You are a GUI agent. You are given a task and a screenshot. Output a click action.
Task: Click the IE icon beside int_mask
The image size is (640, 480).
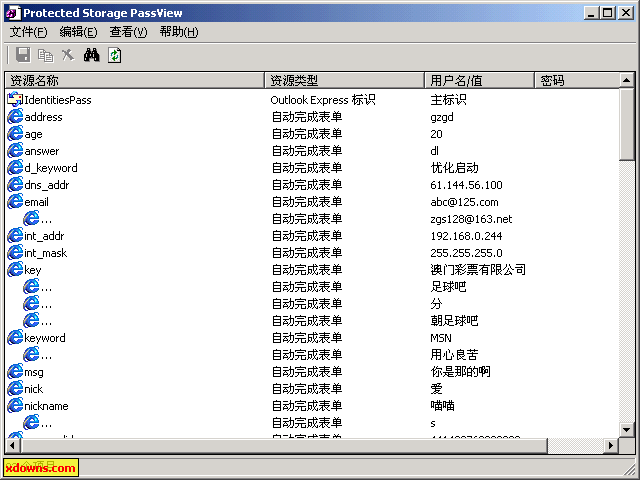(x=15, y=253)
